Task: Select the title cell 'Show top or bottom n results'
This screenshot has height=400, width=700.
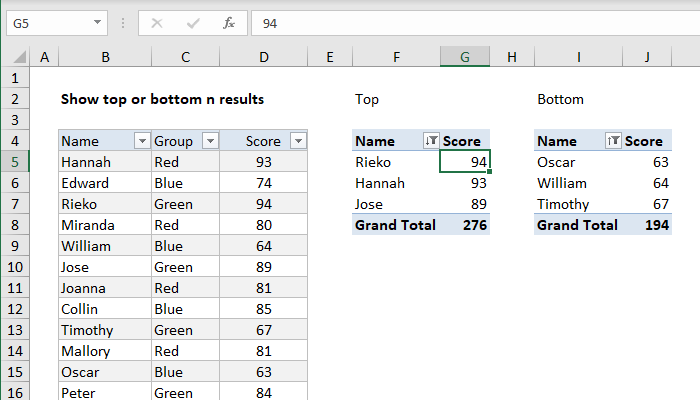Action: [x=162, y=99]
